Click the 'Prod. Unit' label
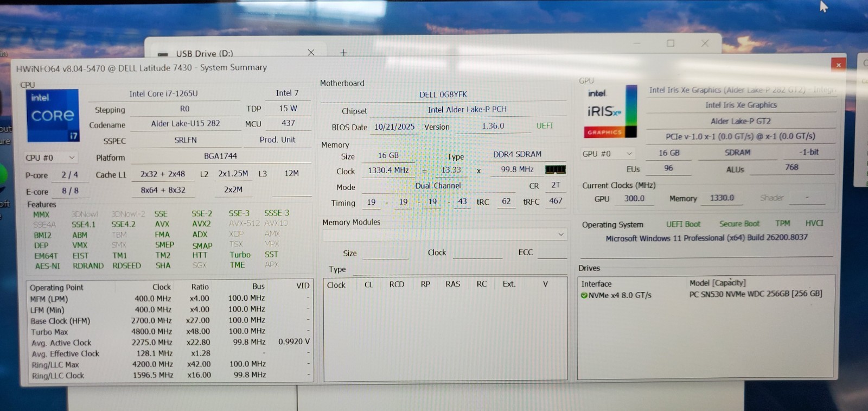 point(277,140)
